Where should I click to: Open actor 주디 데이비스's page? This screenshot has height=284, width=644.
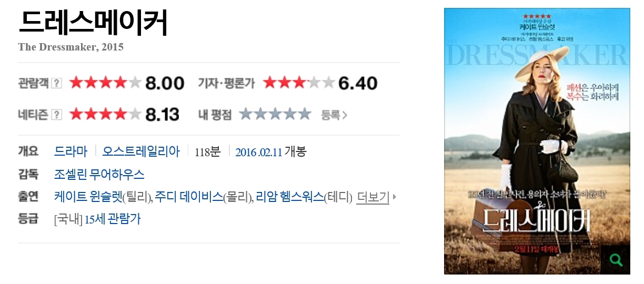(x=189, y=197)
